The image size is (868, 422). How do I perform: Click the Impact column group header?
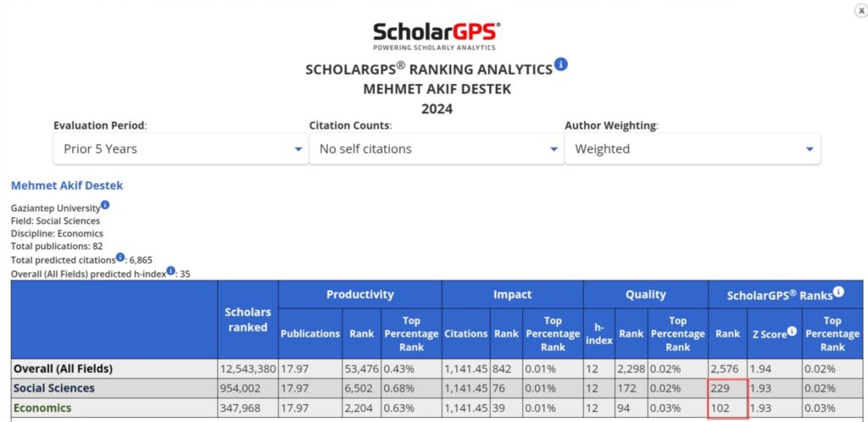[x=512, y=294]
